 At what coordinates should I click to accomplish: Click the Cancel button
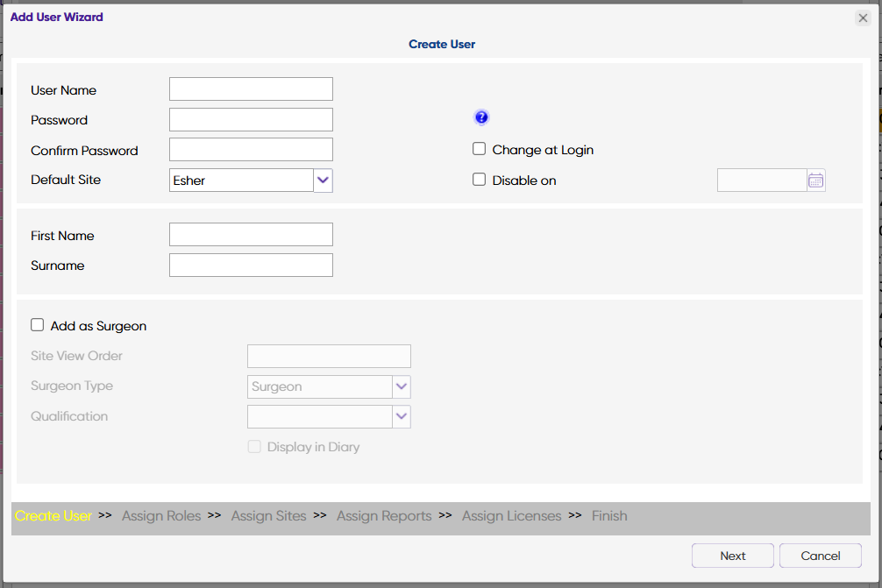[x=821, y=556]
